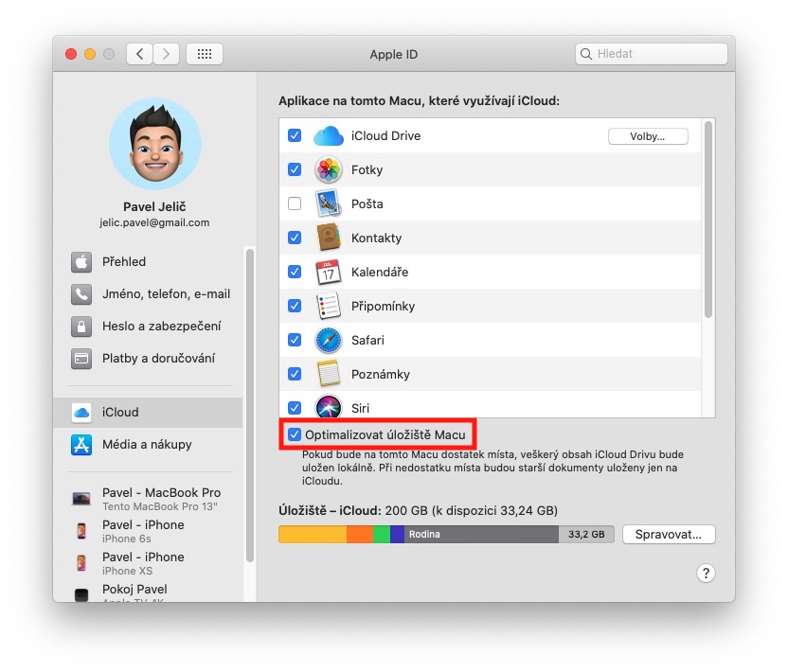Click the Rodina segment of storage bar
Viewport: 788px width, 672px height.
coord(481,535)
